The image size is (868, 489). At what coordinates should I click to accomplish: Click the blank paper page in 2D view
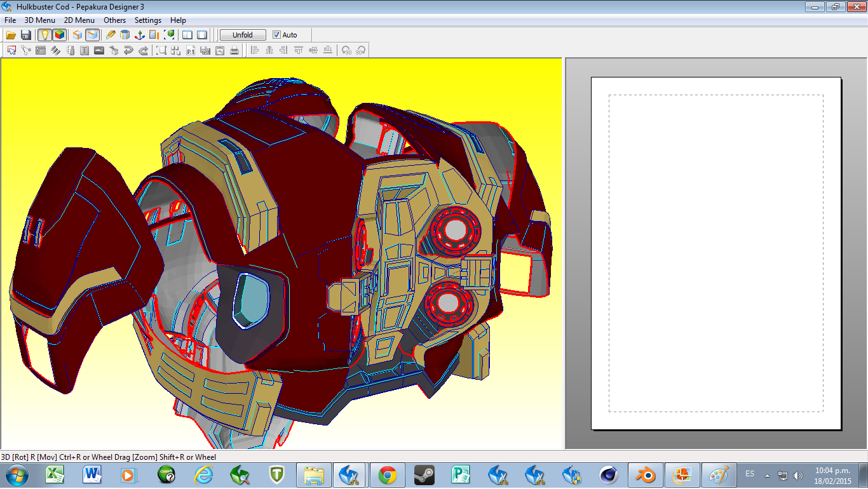click(x=716, y=253)
